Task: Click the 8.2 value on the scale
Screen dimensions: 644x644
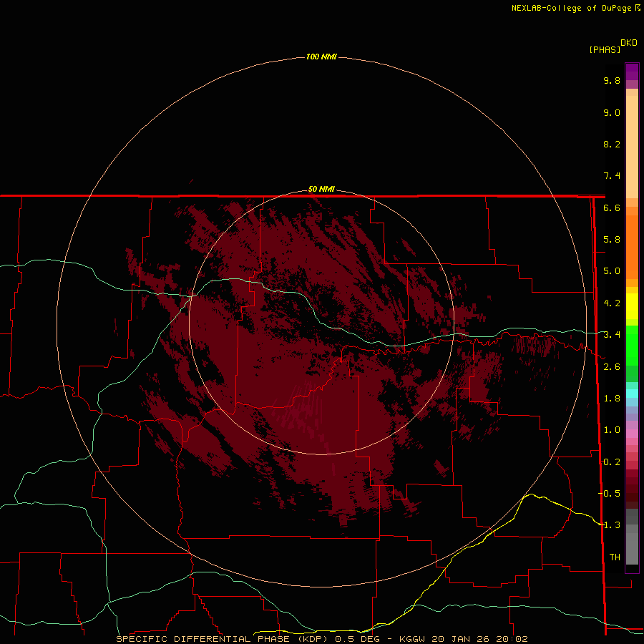Action: 612,144
